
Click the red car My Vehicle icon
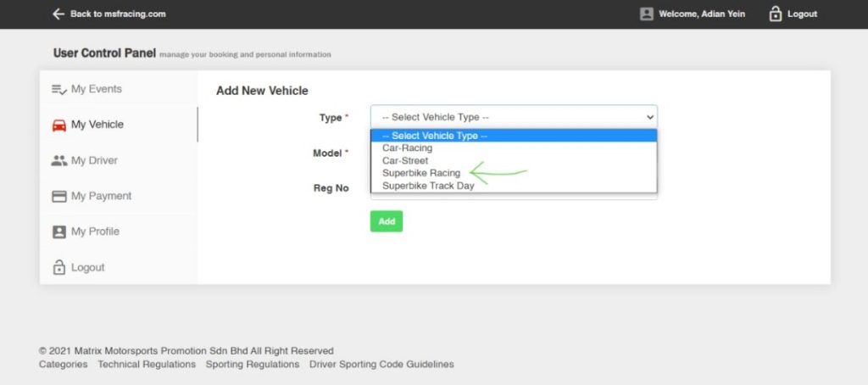click(x=58, y=125)
